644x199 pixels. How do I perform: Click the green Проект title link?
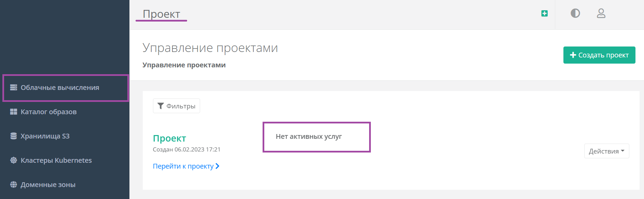pyautogui.click(x=169, y=138)
